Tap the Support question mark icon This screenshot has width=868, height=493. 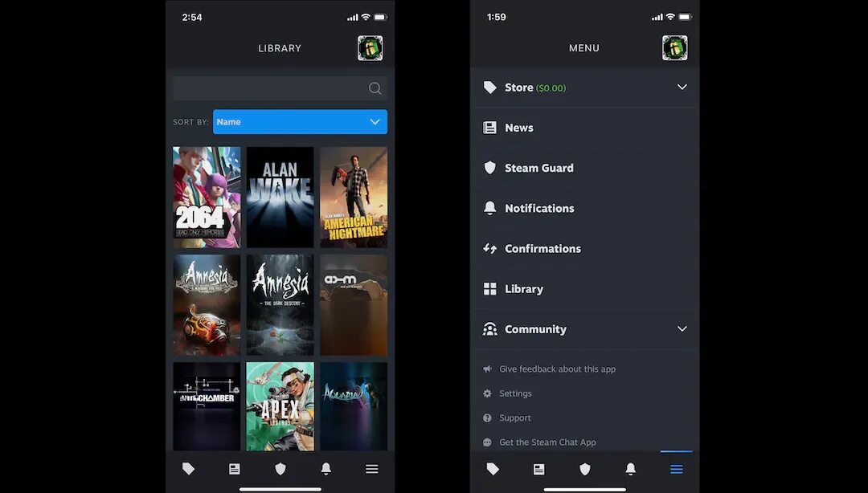click(x=487, y=418)
